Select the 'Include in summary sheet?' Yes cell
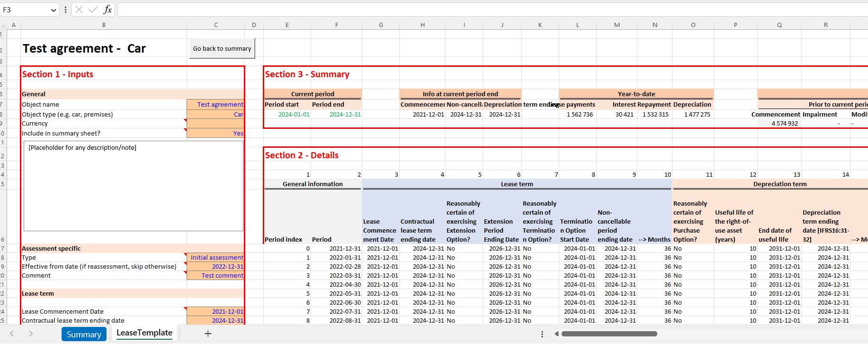The image size is (868, 344). (215, 133)
